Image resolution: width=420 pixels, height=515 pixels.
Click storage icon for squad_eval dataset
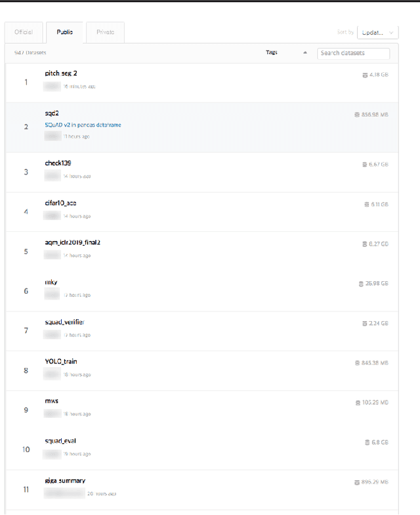tap(366, 442)
